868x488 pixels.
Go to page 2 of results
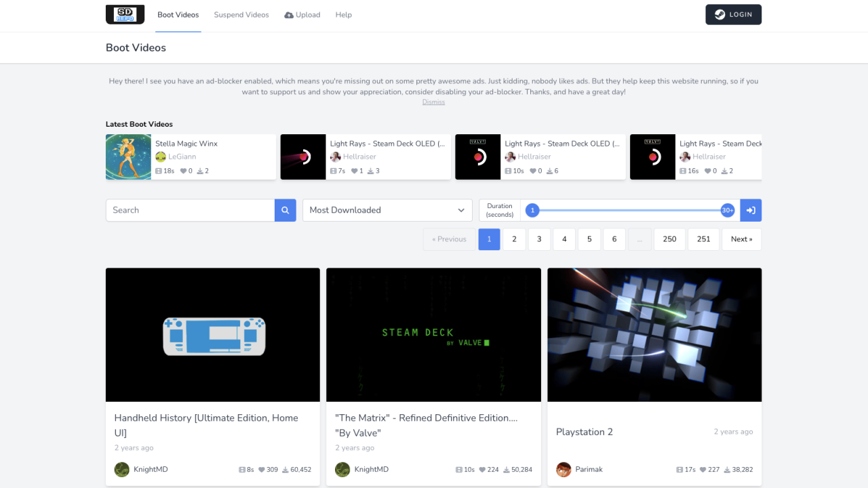(x=514, y=239)
